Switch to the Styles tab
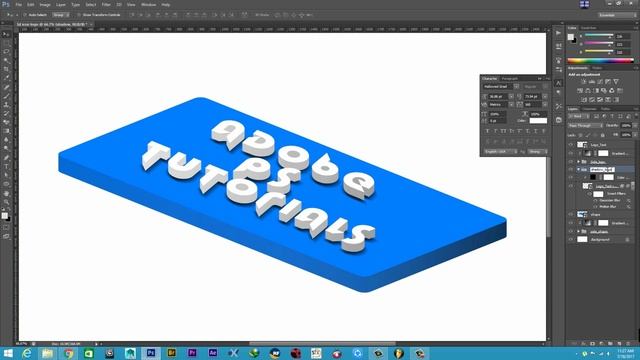Screen dimensions: 640x360 [x=597, y=68]
